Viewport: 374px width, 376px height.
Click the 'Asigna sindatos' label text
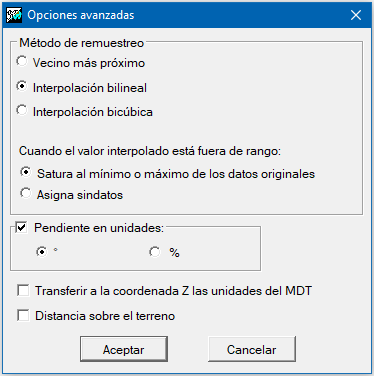80,195
